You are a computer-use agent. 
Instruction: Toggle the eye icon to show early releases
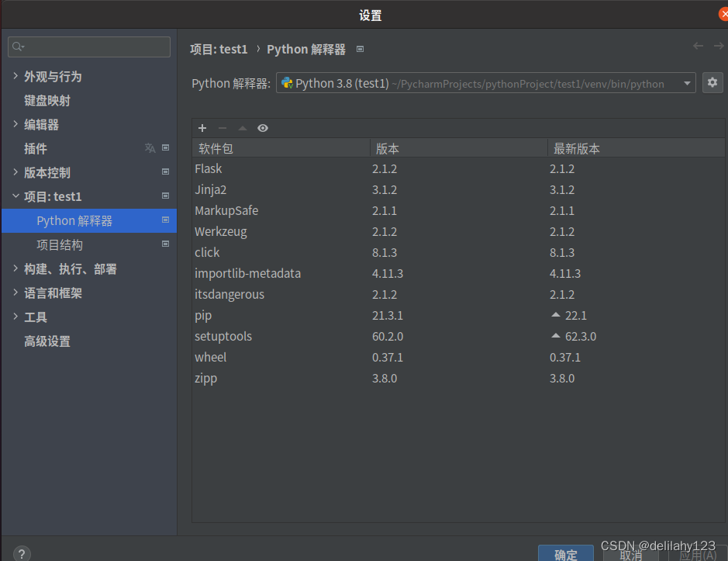click(262, 128)
